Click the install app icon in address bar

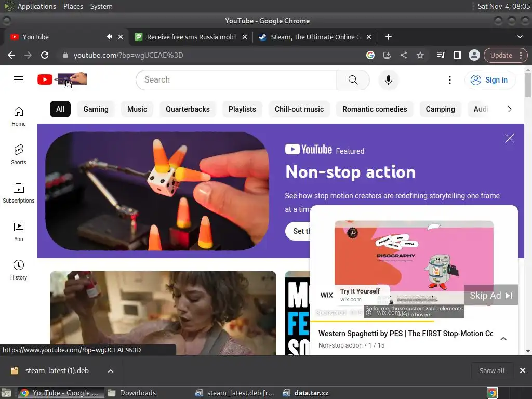(387, 55)
